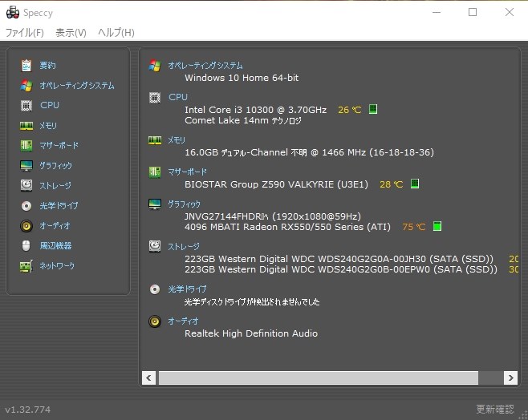
Task: Select グラフィック in the sidebar
Action: pyautogui.click(x=55, y=166)
